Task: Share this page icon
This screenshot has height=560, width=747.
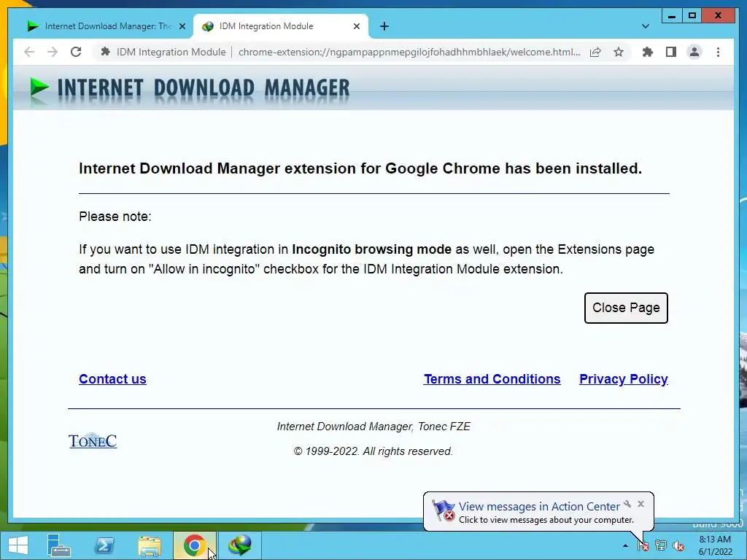Action: (595, 52)
